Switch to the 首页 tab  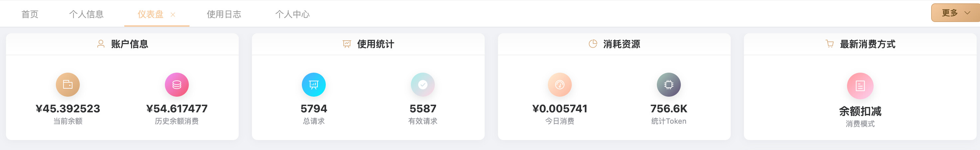(x=30, y=14)
